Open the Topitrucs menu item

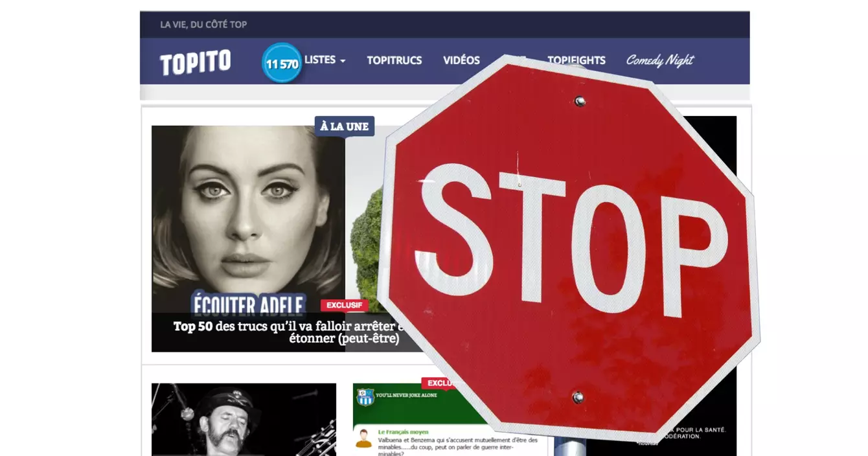click(x=394, y=60)
